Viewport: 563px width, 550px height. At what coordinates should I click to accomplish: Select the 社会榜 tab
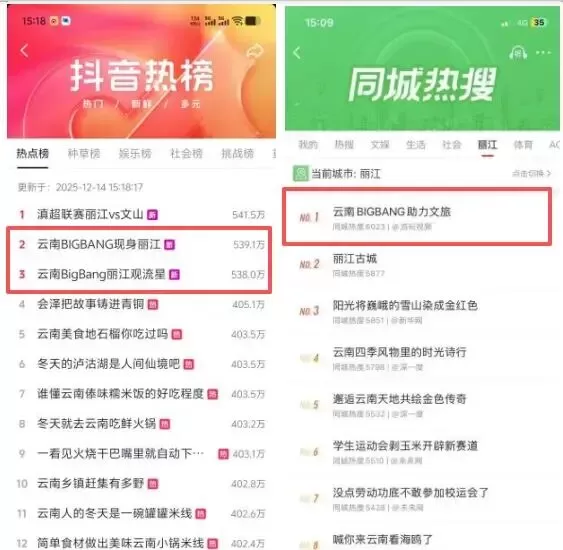186,154
